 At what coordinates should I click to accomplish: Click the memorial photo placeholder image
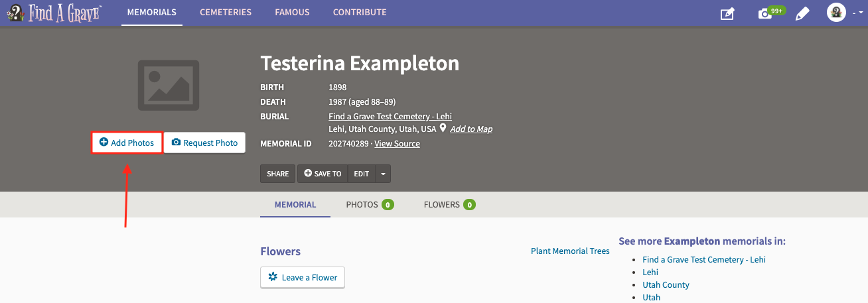169,85
